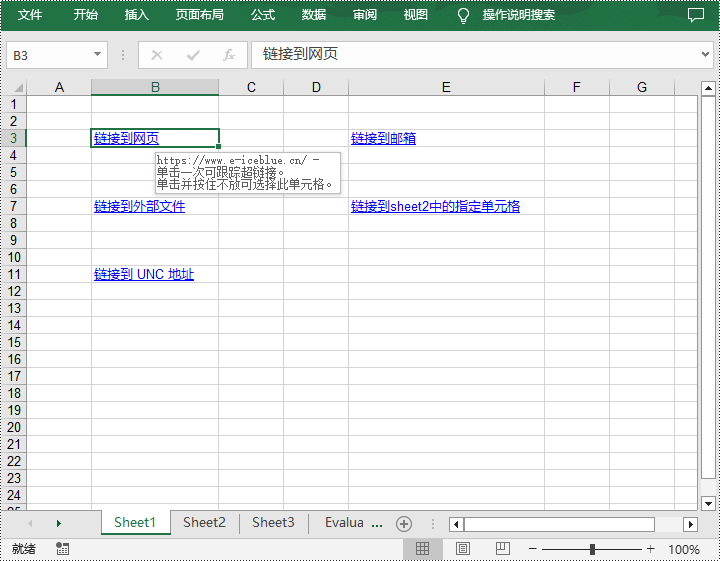Select row 1 header
Viewport: 720px width, 561px height.
pyautogui.click(x=14, y=104)
